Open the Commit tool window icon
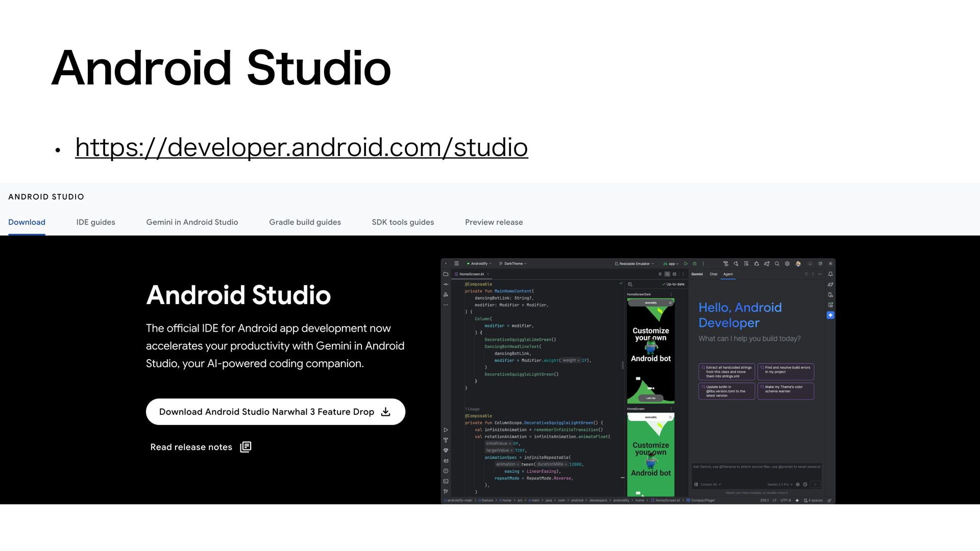Viewport: 980px width, 551px height. pos(446,284)
